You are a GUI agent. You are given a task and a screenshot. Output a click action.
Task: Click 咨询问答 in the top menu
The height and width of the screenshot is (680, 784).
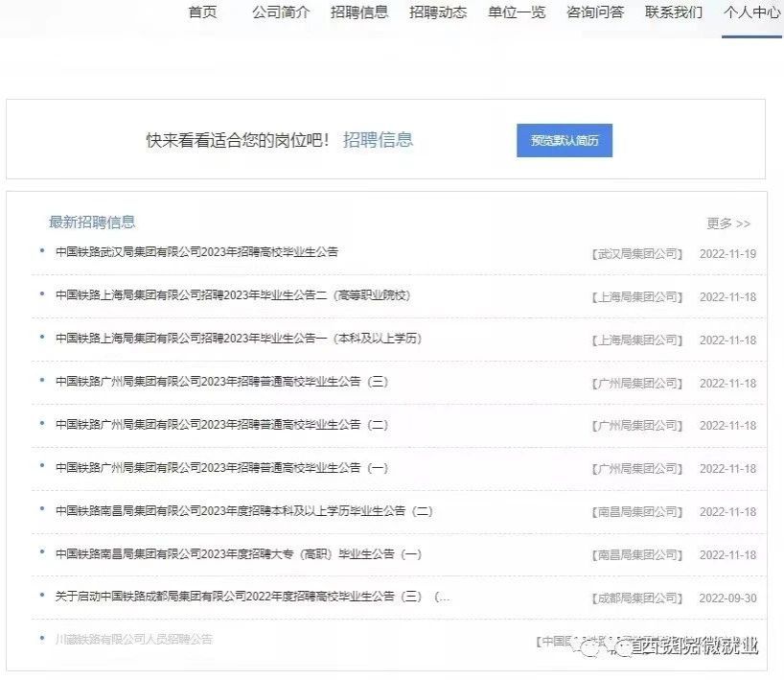pyautogui.click(x=595, y=12)
